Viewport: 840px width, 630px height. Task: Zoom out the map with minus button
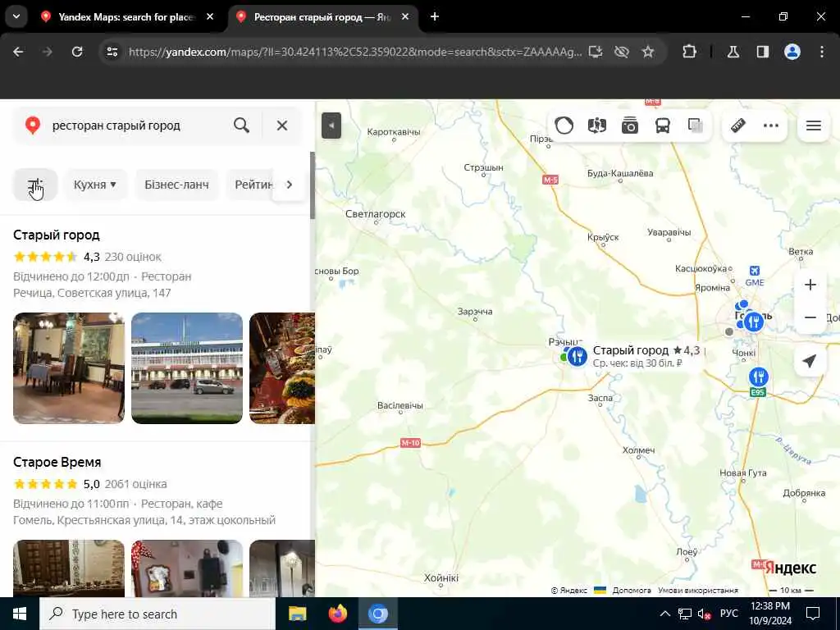(810, 317)
